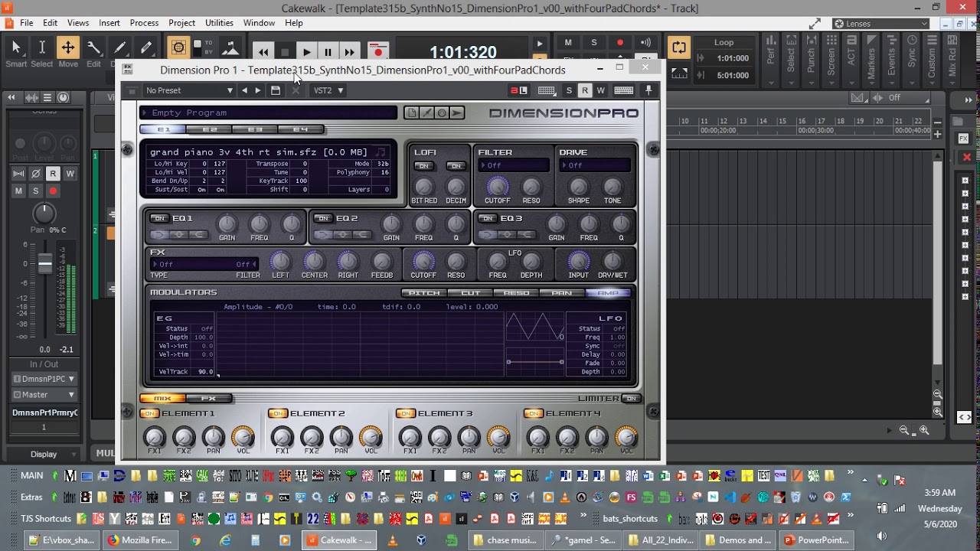Click the virtual keyboard icon right of W
Image resolution: width=980 pixels, height=551 pixels.
pos(623,90)
